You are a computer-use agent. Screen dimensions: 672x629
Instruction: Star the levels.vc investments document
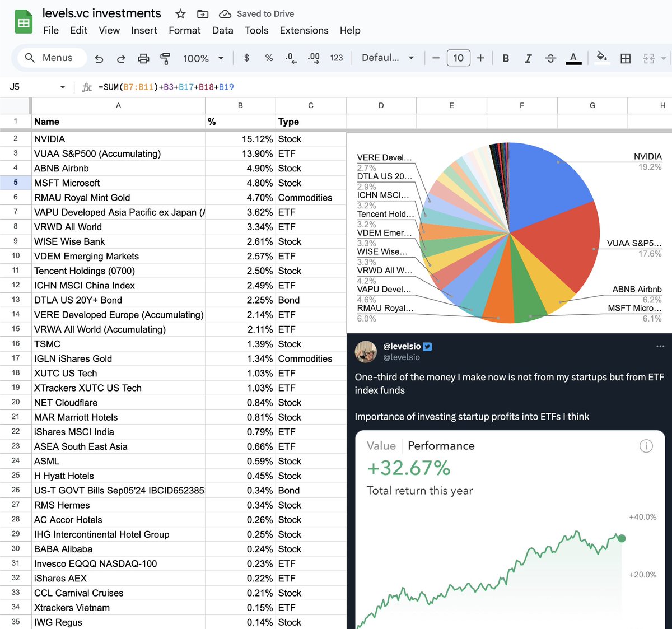tap(180, 14)
